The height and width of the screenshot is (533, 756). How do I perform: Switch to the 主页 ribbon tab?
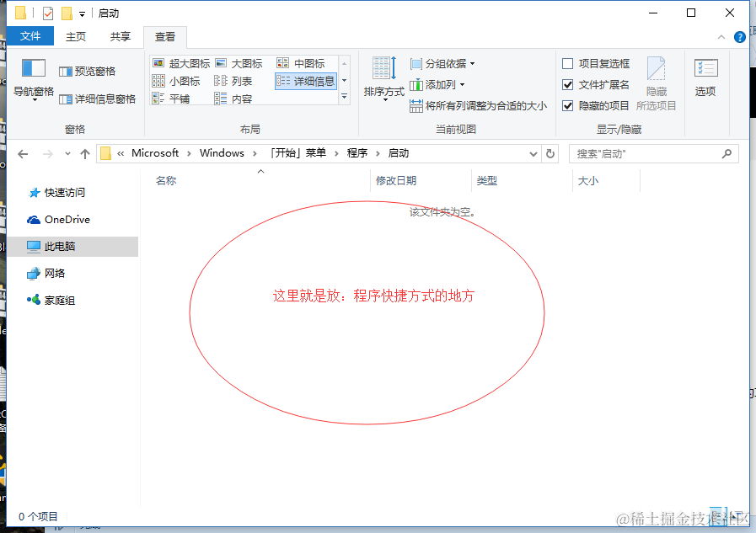[x=76, y=36]
